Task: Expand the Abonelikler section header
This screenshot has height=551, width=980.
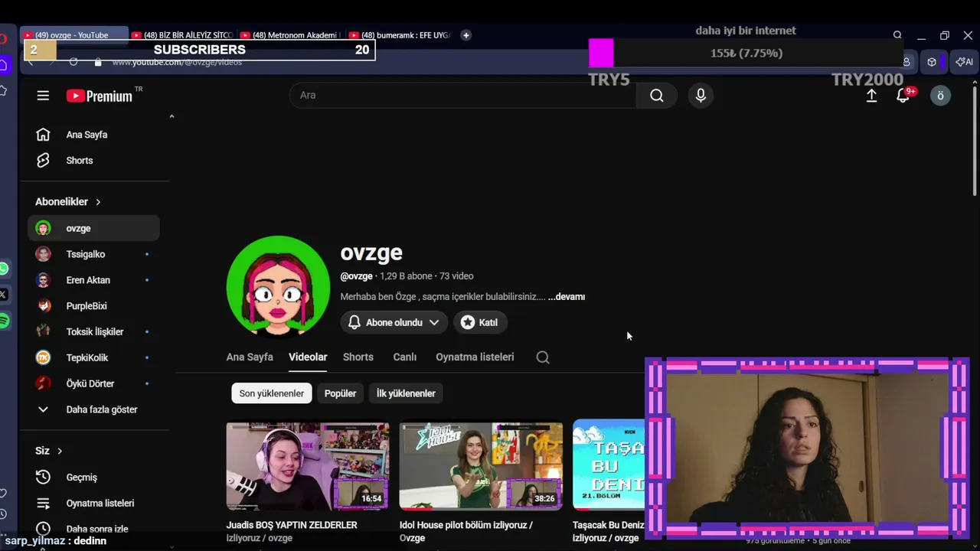Action: click(x=68, y=202)
